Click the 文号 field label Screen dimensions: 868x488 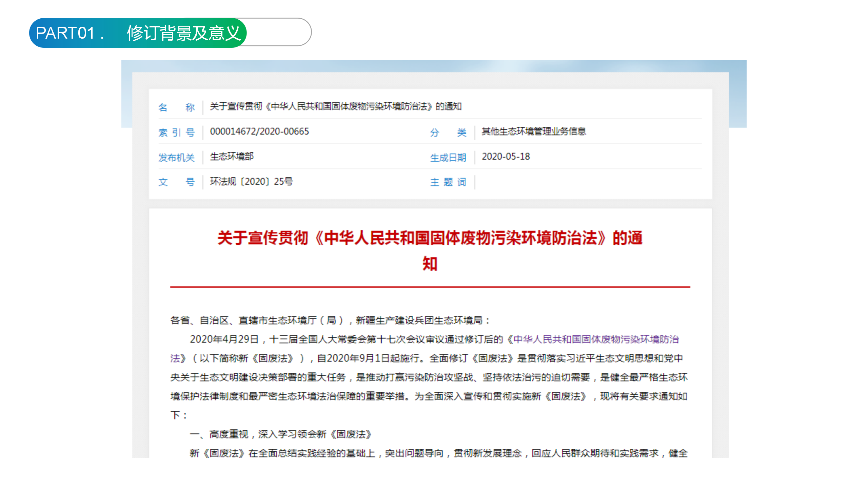click(x=176, y=182)
